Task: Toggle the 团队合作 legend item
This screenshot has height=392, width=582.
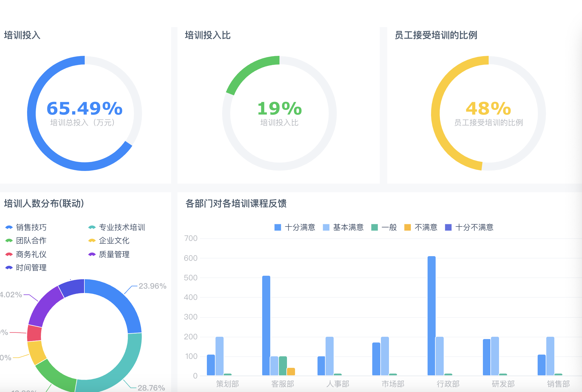Action: (x=26, y=241)
